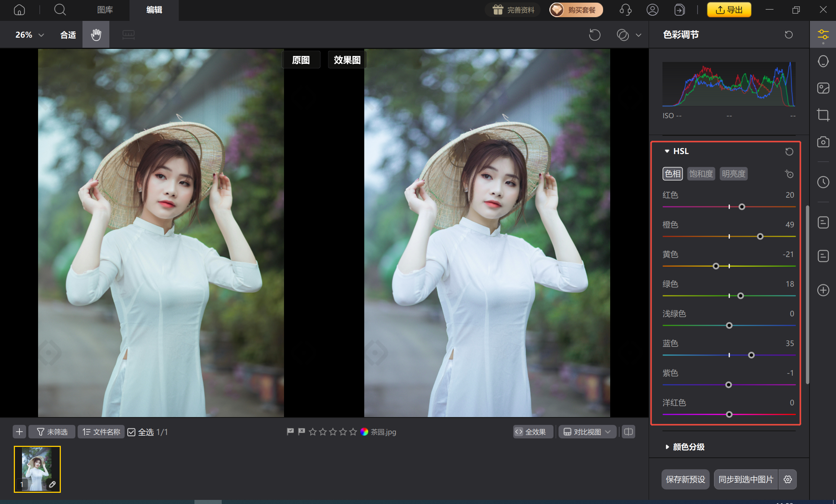Open the crop tool in sidebar
This screenshot has width=836, height=504.
(x=823, y=115)
